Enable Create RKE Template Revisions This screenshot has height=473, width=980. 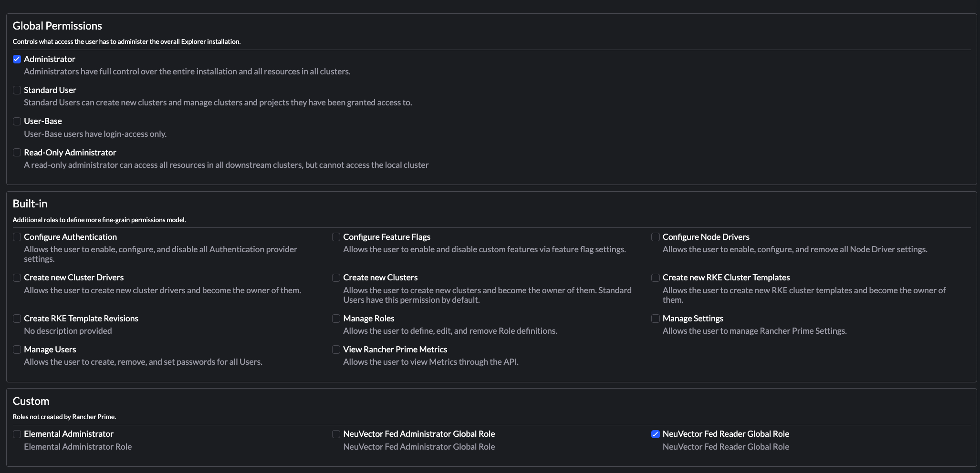17,319
